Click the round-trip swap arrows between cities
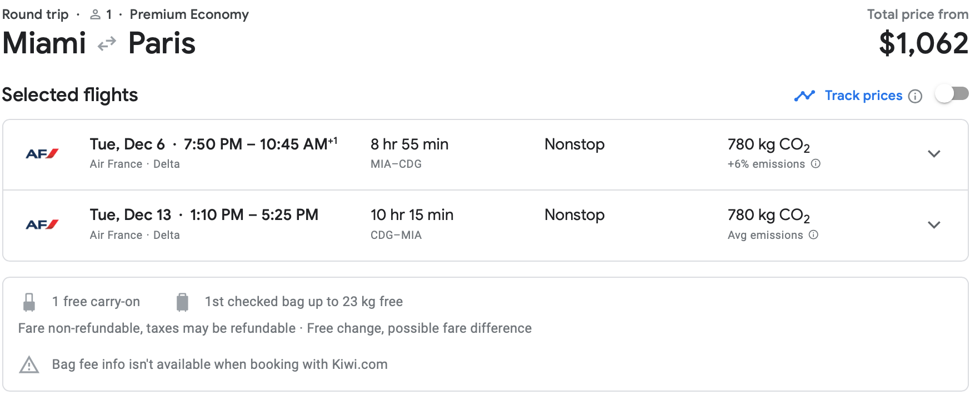The height and width of the screenshot is (400, 980). tap(107, 43)
